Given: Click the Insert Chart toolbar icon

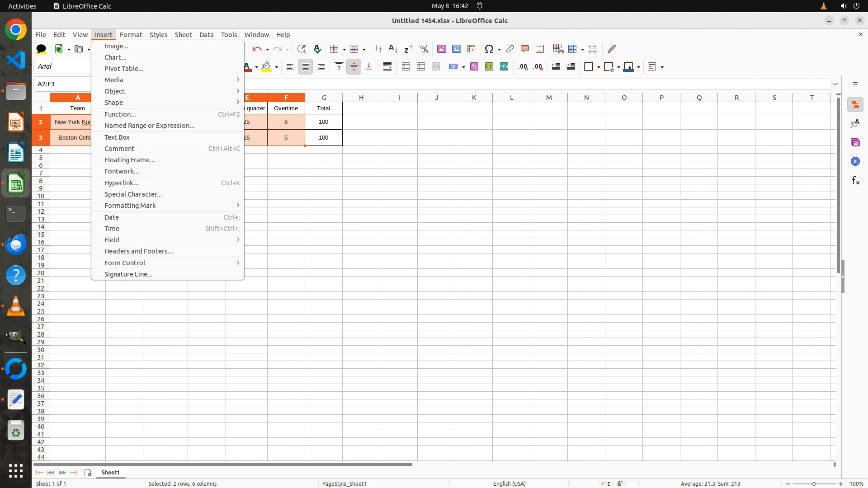Looking at the screenshot, I should point(456,49).
